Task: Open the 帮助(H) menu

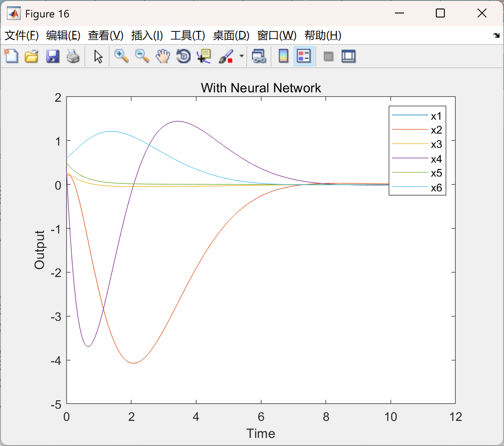Action: (323, 35)
